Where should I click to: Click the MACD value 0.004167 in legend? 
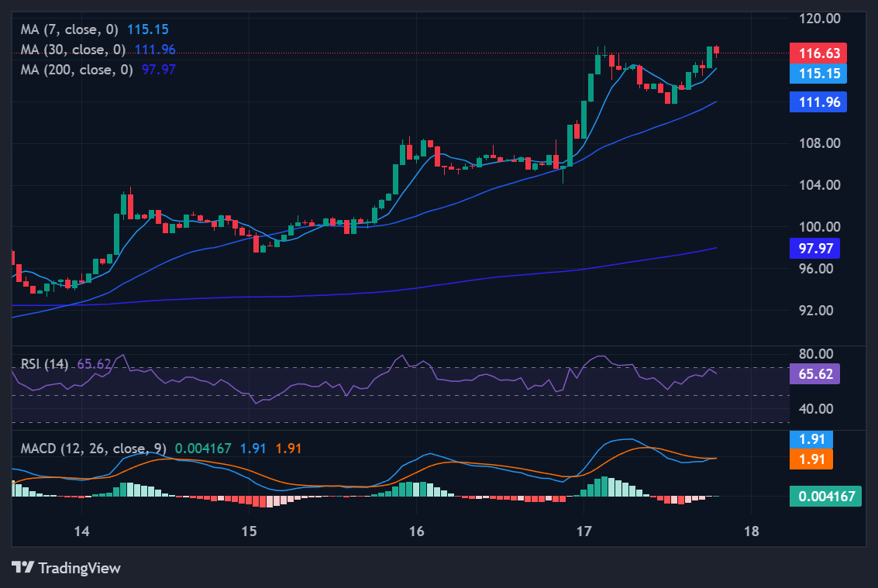click(x=204, y=448)
